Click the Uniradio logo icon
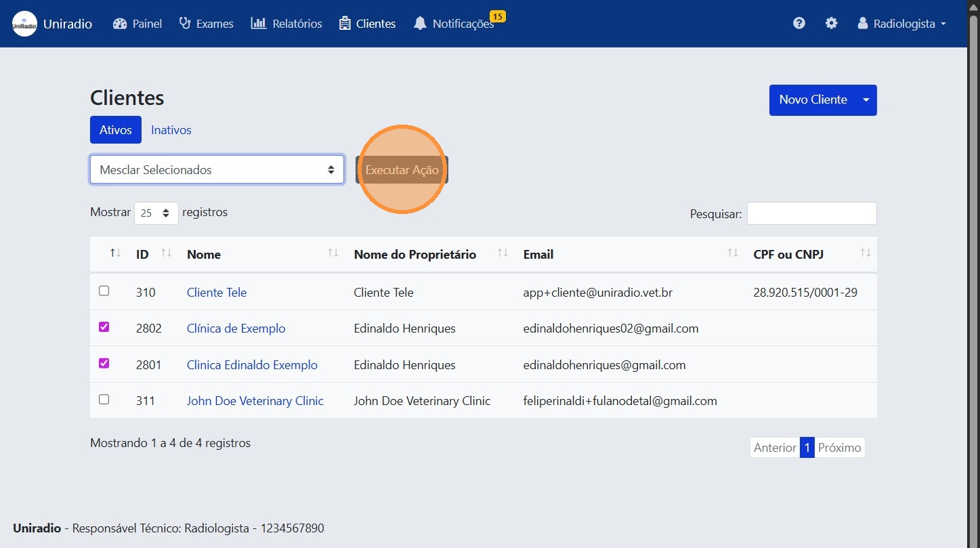This screenshot has width=980, height=548. tap(24, 24)
